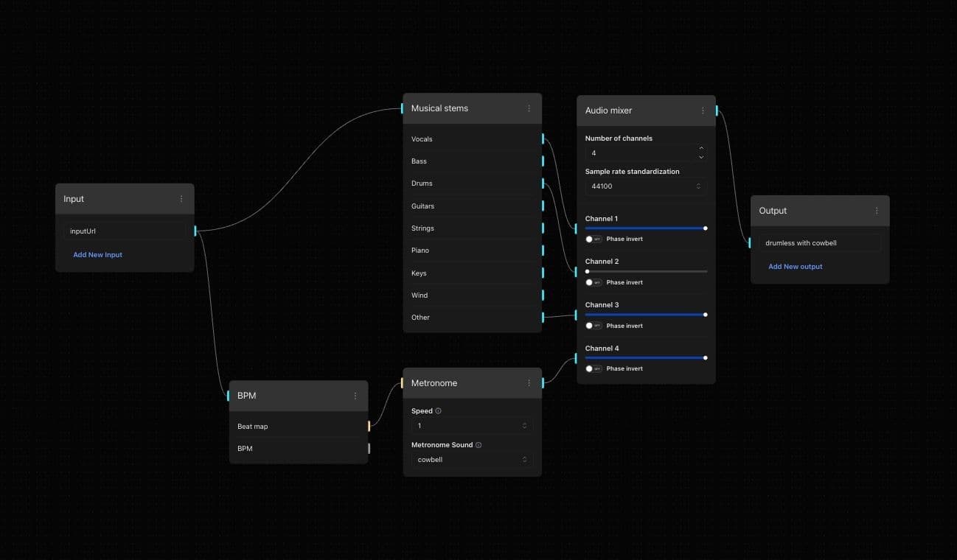Open the Audio mixer node options menu

703,111
